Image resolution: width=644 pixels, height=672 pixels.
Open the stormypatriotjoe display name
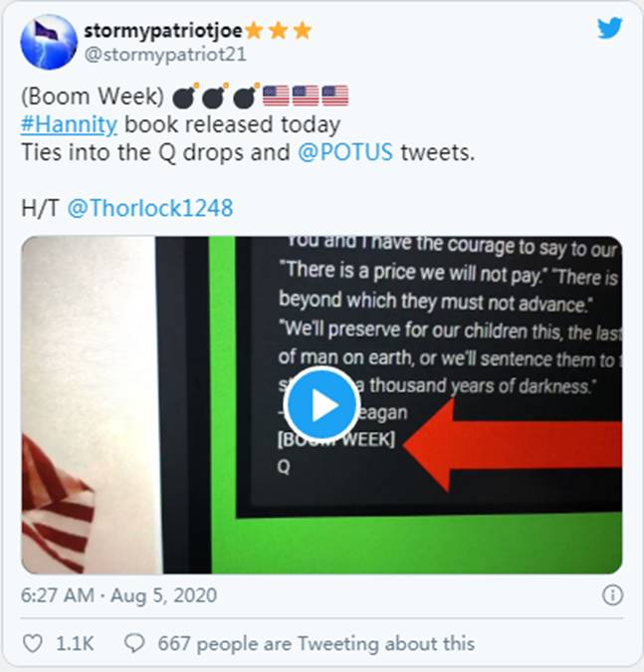tap(163, 31)
